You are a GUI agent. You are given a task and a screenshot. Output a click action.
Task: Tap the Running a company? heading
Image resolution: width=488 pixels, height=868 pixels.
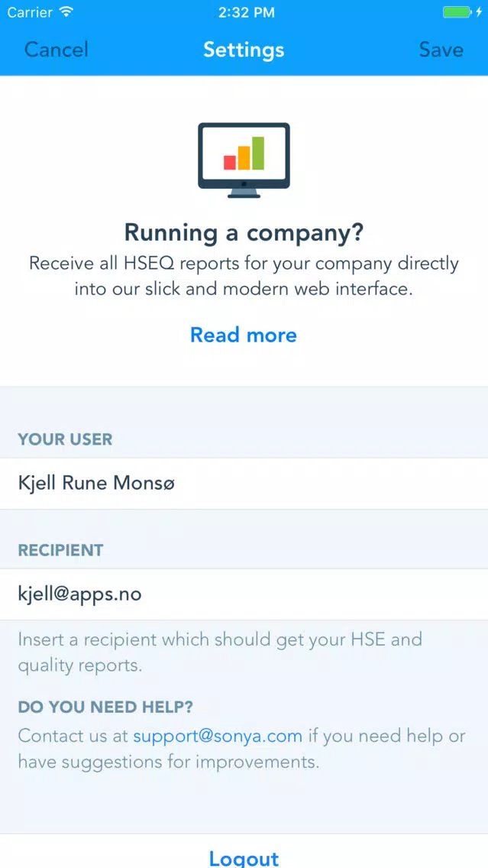pyautogui.click(x=244, y=232)
